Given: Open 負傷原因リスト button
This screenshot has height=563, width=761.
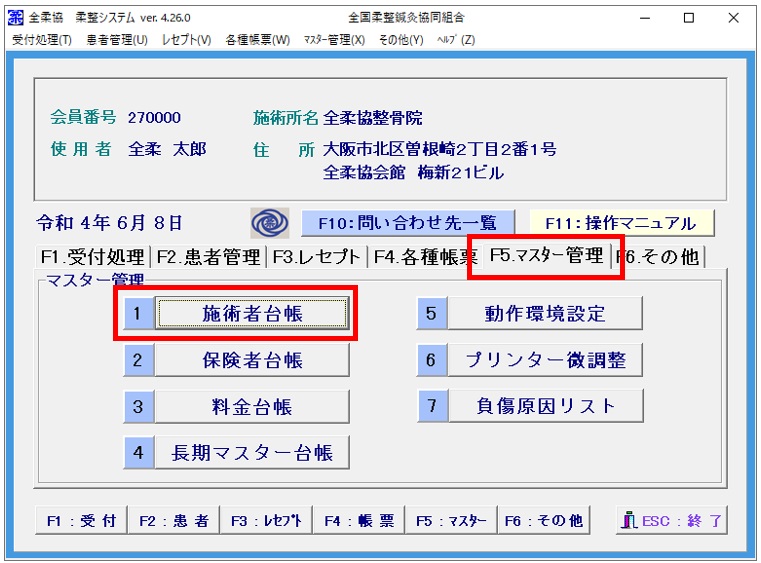Looking at the screenshot, I should (x=545, y=407).
